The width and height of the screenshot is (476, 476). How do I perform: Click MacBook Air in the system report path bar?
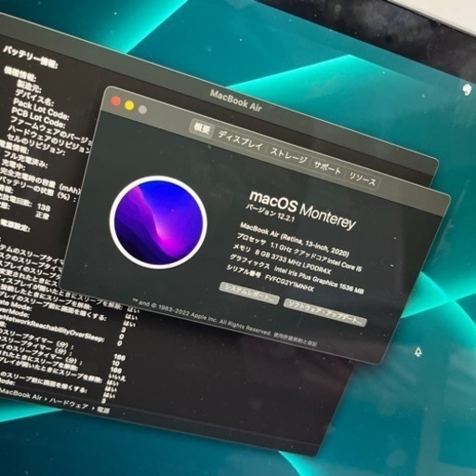point(20,393)
